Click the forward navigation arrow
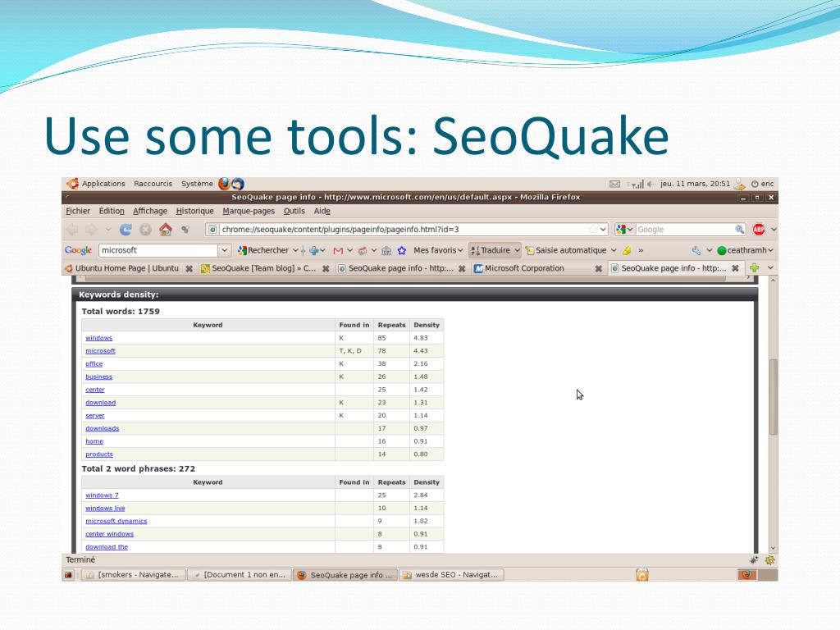Screen dimensions: 840x630 point(92,230)
